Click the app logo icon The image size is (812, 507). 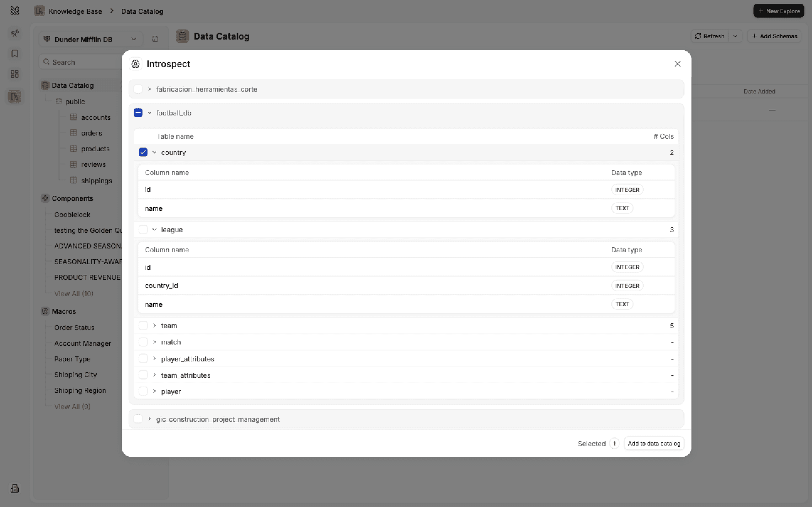pyautogui.click(x=14, y=11)
